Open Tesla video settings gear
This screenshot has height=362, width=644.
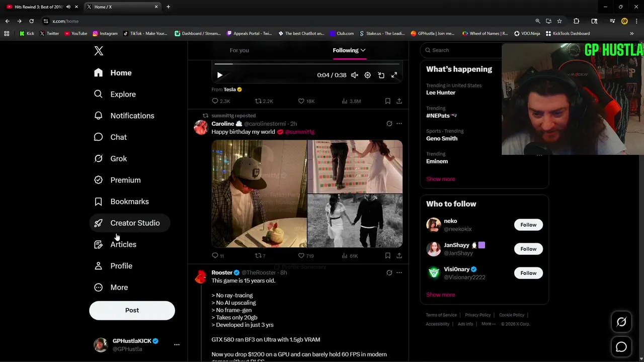click(x=368, y=75)
